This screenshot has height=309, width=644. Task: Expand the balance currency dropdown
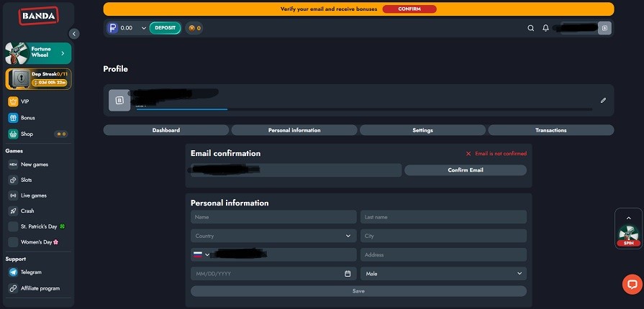144,28
